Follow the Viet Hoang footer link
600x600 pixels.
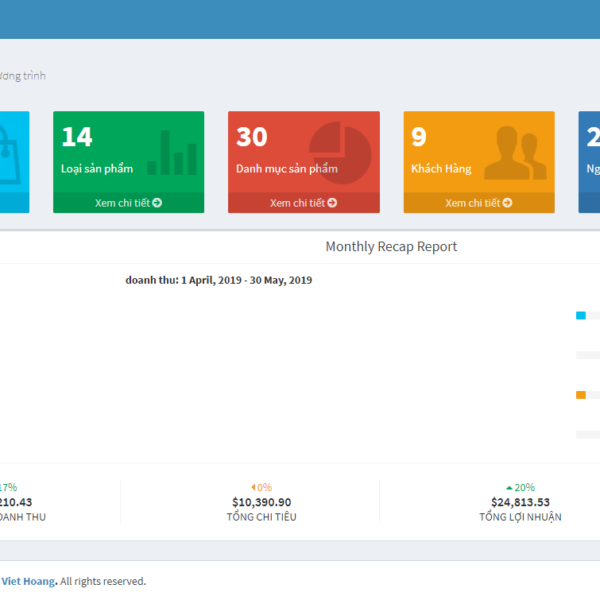pos(28,581)
